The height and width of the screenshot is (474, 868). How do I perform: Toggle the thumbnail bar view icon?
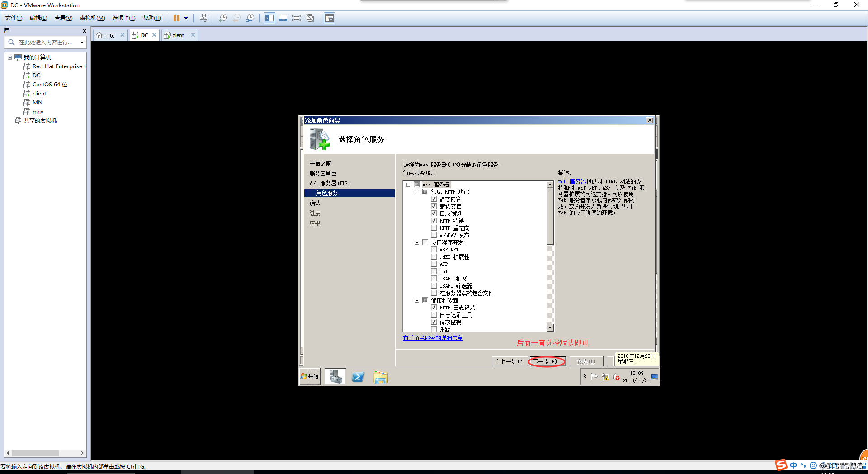(x=283, y=18)
